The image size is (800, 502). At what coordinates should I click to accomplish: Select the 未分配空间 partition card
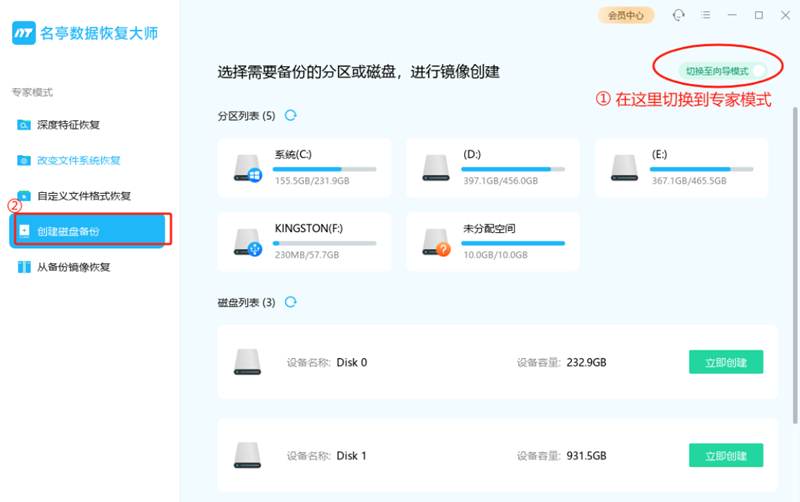tap(493, 242)
